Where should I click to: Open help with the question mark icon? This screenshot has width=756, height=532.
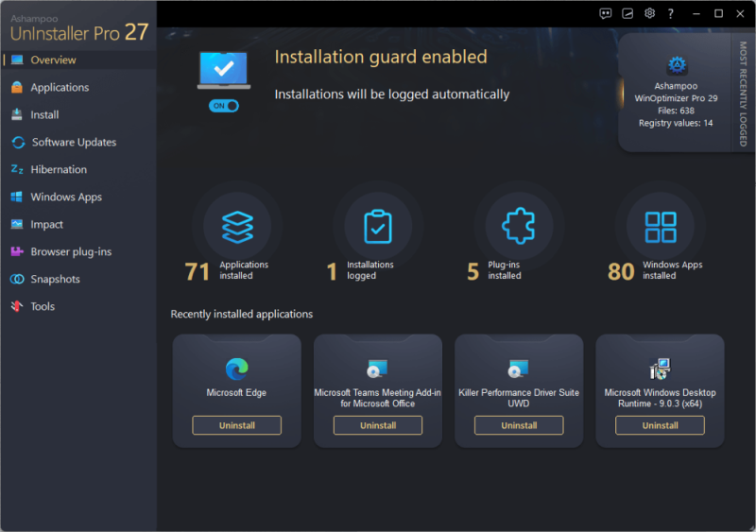point(671,13)
